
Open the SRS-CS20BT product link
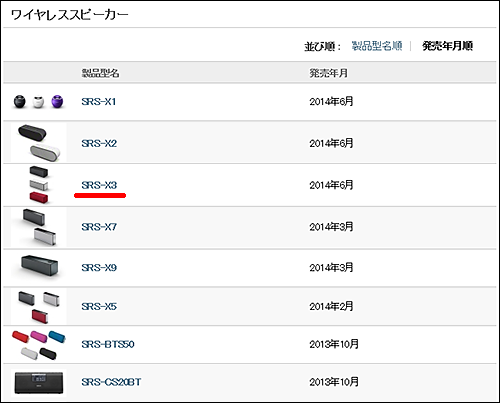pos(111,382)
